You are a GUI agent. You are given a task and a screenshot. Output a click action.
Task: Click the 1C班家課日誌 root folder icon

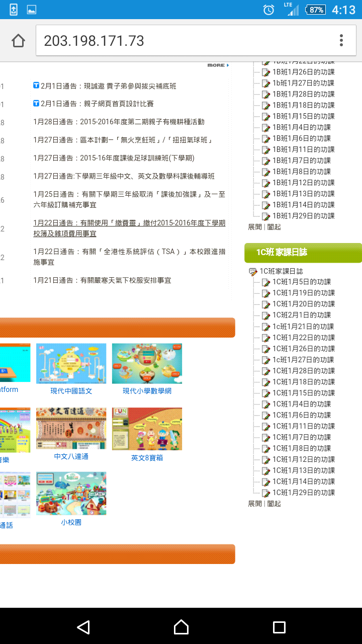(253, 272)
